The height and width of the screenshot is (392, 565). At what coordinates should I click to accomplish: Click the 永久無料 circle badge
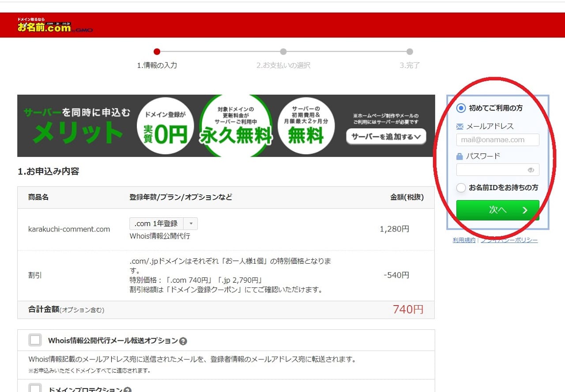[x=236, y=127]
